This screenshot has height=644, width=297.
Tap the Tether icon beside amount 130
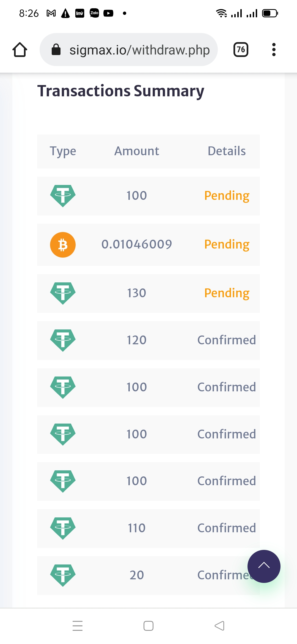(63, 293)
